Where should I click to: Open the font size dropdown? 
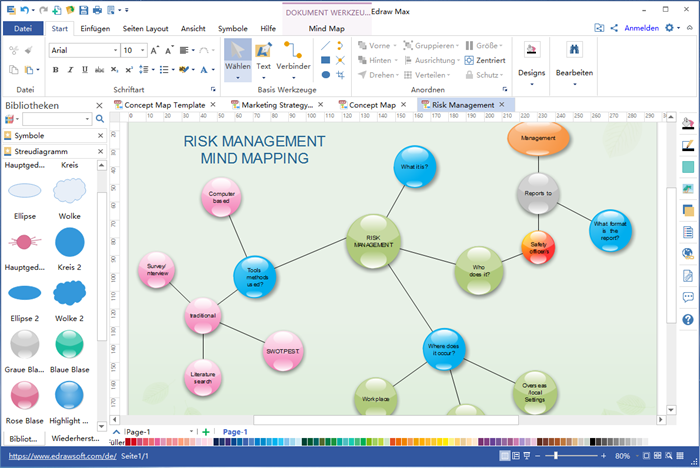(x=142, y=50)
